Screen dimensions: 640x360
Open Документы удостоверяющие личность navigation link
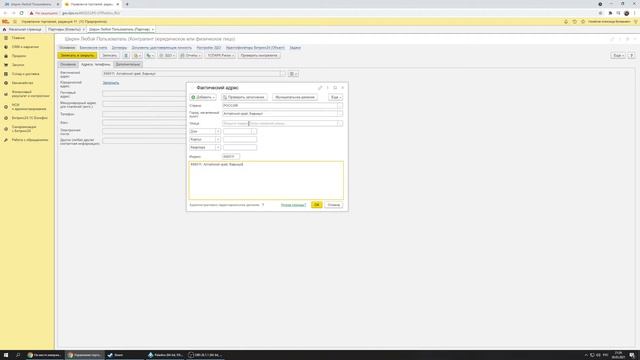[x=162, y=48]
